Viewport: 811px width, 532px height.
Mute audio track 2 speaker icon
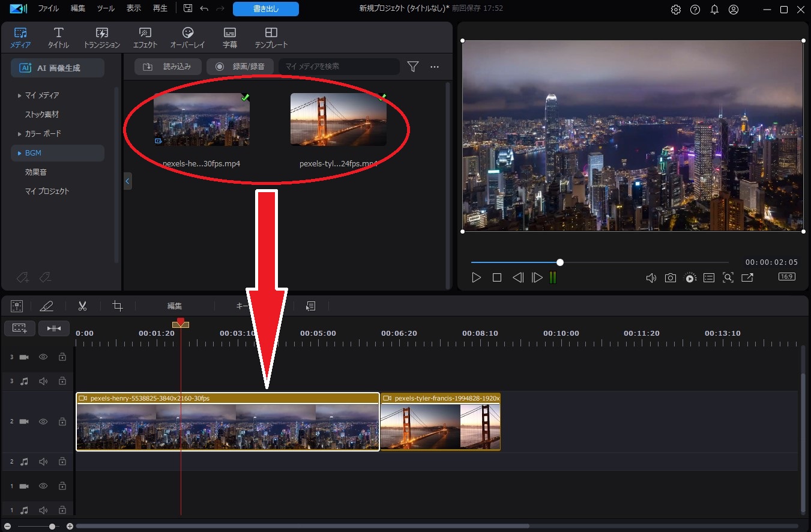click(x=43, y=461)
